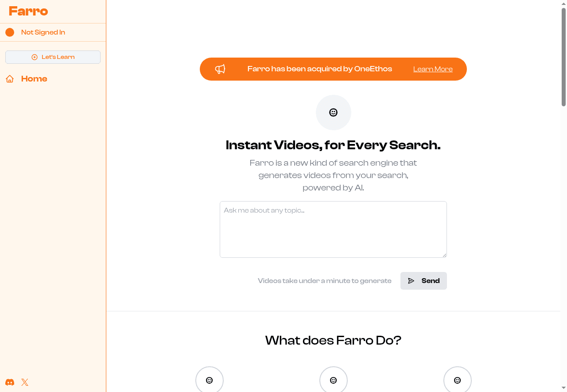Image resolution: width=567 pixels, height=392 pixels.
Task: Click the megaphone icon in the banner
Action: point(220,69)
